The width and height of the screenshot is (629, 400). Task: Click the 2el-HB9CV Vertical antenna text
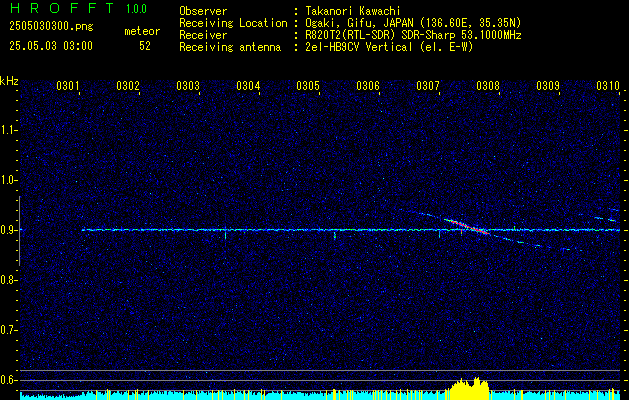coord(389,47)
